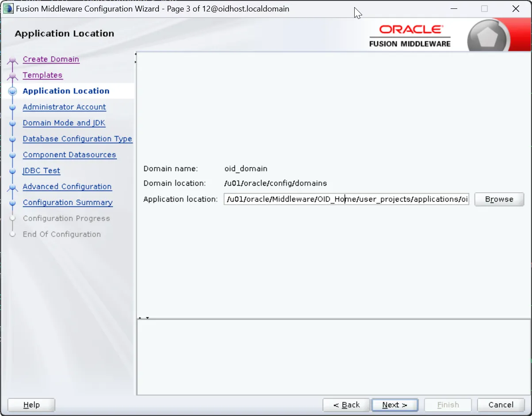Click the Create Domain step node icon
532x416 pixels.
[12, 61]
